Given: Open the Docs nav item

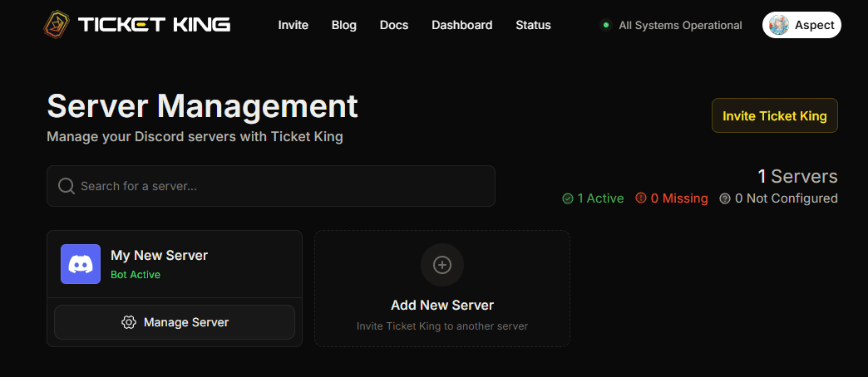Looking at the screenshot, I should 394,25.
